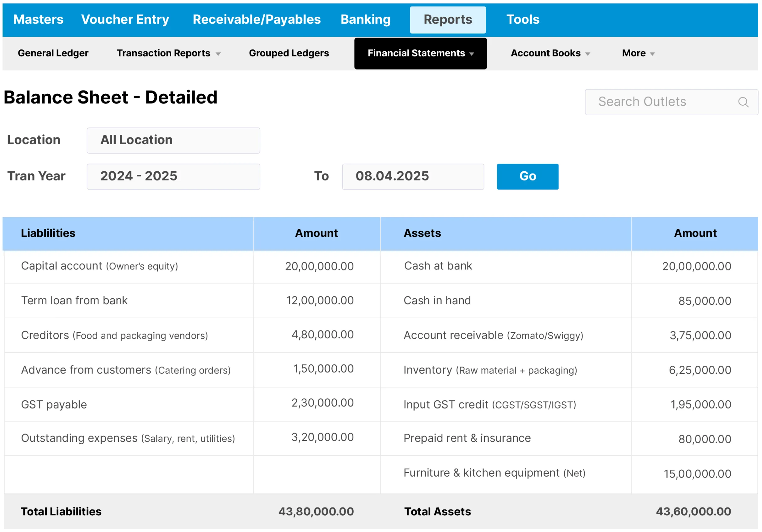Click Total Assets label
The width and height of the screenshot is (762, 532).
pyautogui.click(x=437, y=512)
